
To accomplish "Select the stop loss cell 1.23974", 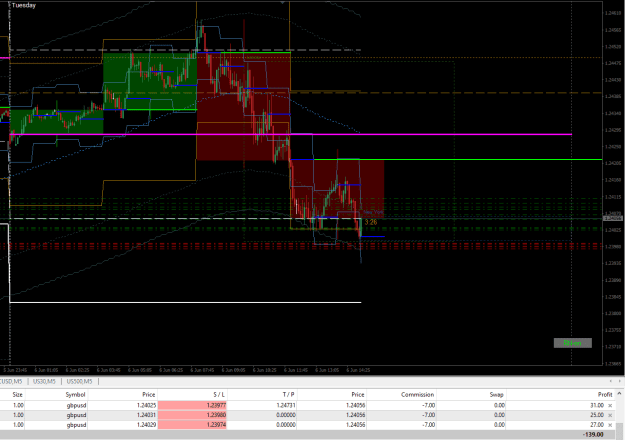I will pyautogui.click(x=192, y=425).
